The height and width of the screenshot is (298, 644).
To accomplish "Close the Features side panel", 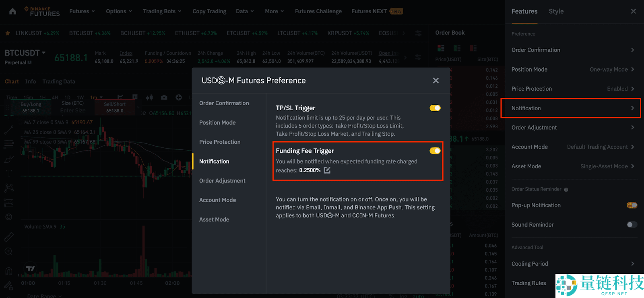I will click(x=633, y=11).
